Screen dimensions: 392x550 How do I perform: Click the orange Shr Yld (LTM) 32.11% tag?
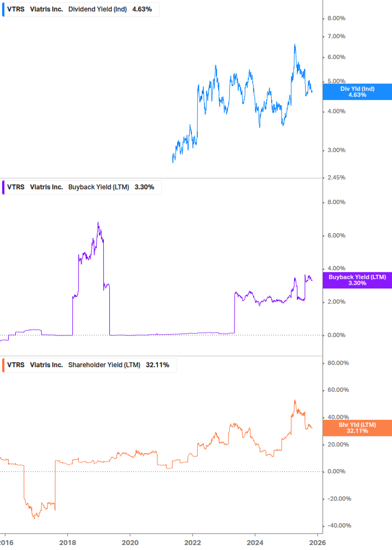click(x=358, y=428)
